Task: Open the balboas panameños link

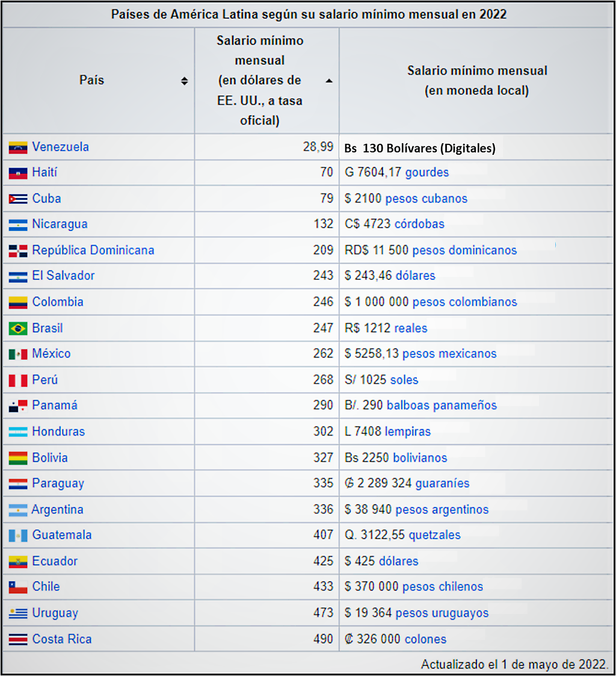Action: [x=442, y=406]
